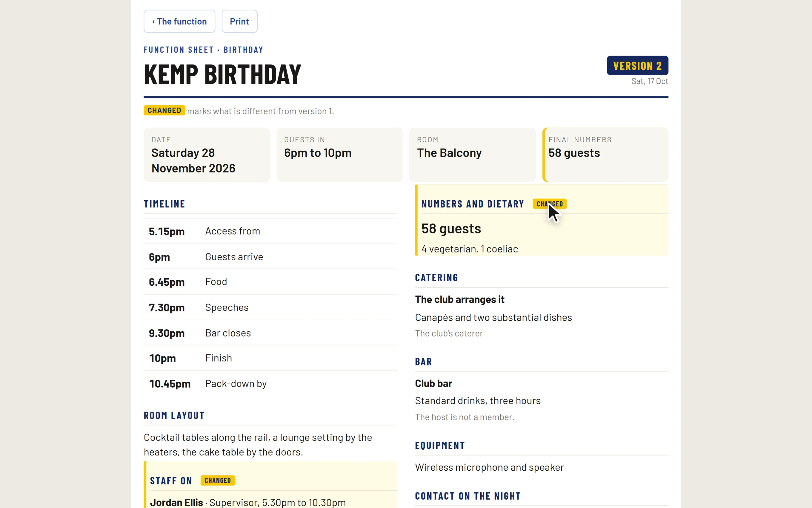
Task: Click the Contact on the Night heading
Action: 468,496
